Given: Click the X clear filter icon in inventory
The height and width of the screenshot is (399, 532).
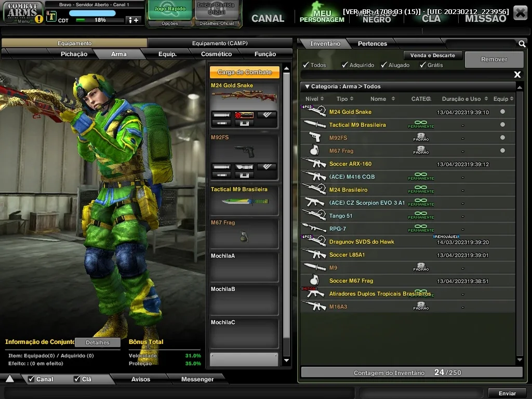Looking at the screenshot, I should (x=517, y=74).
